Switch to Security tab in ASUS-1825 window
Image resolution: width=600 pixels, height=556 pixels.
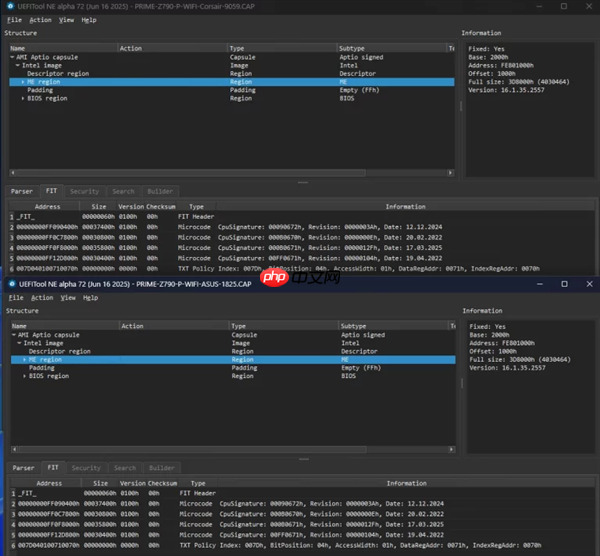85,468
